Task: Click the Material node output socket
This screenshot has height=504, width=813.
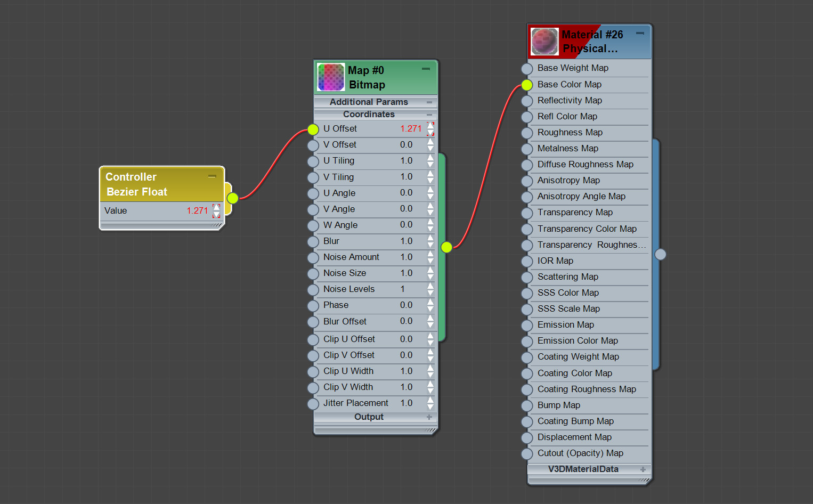Action: click(x=661, y=254)
